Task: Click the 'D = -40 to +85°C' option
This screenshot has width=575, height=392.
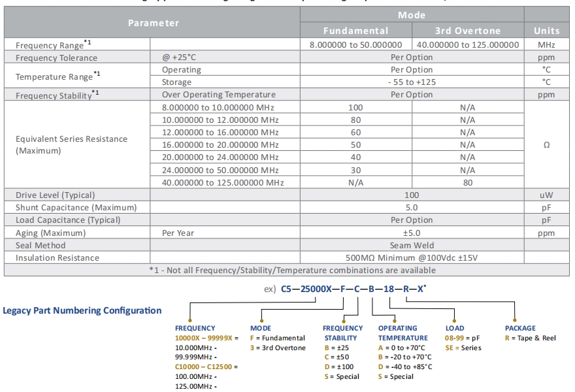Action: pyautogui.click(x=405, y=367)
